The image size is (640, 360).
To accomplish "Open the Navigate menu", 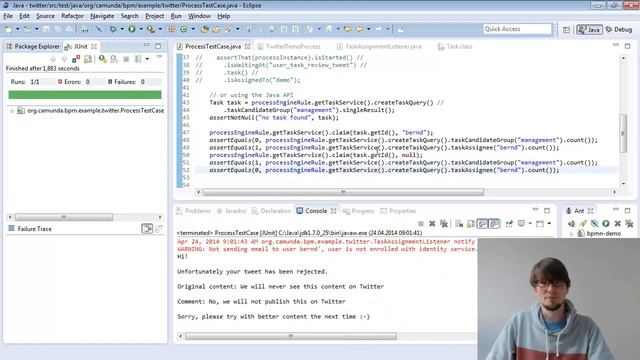I will click(102, 16).
